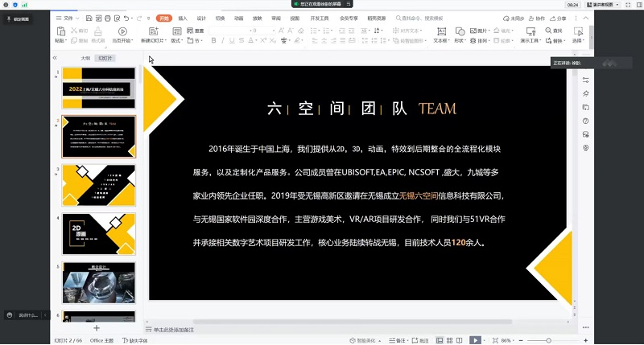Switch thumbnail pane to Outline (大纲) view
644x345 pixels.
click(85, 58)
